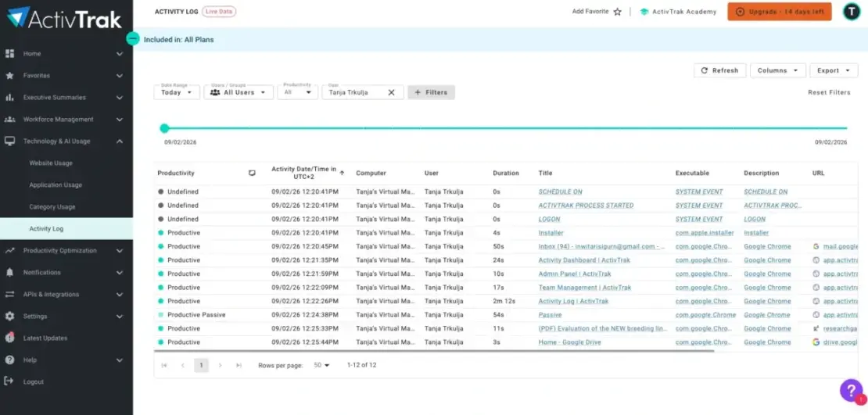Expand the Workforce Management chevron
Image resolution: width=868 pixels, height=415 pixels.
click(x=120, y=120)
